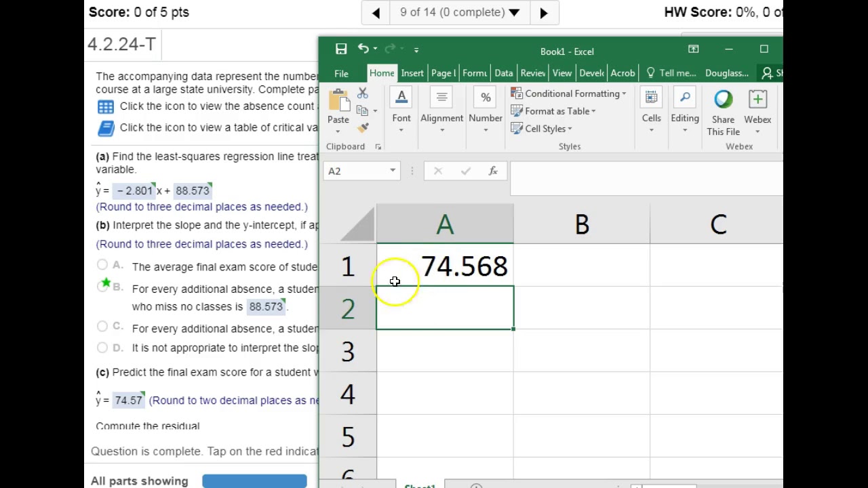The width and height of the screenshot is (868, 488).
Task: Go to the previous homework question
Action: click(376, 12)
